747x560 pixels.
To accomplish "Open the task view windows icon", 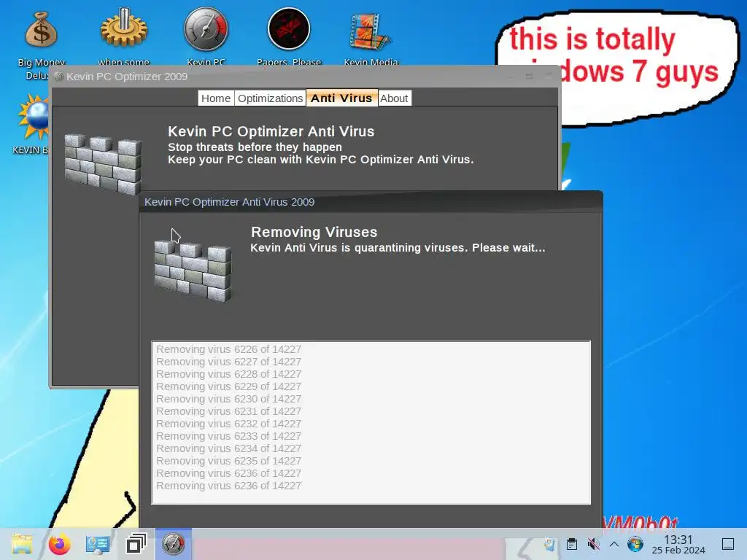I will (136, 544).
